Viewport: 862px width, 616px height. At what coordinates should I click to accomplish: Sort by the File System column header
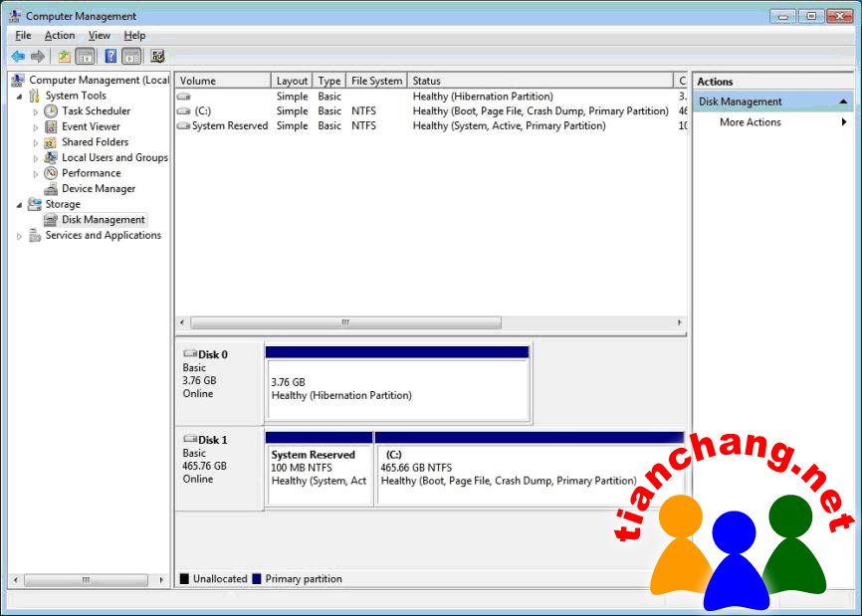coord(376,81)
